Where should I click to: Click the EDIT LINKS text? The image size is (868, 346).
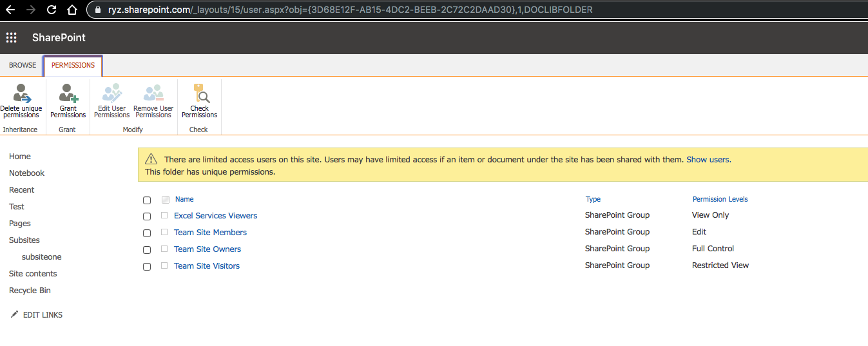click(x=43, y=315)
